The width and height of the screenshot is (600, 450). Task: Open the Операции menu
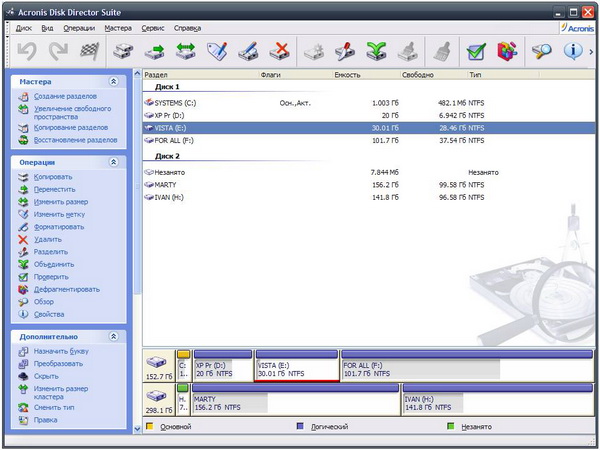coord(79,28)
